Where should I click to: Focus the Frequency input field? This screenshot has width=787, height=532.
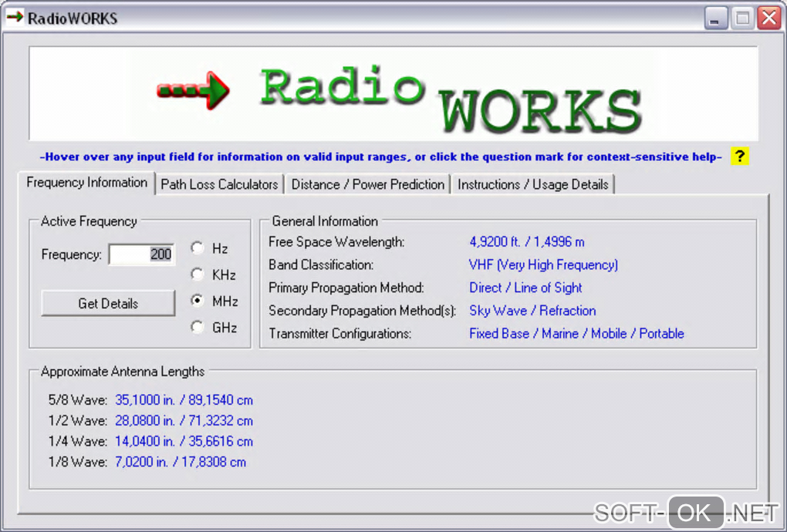[x=141, y=254]
